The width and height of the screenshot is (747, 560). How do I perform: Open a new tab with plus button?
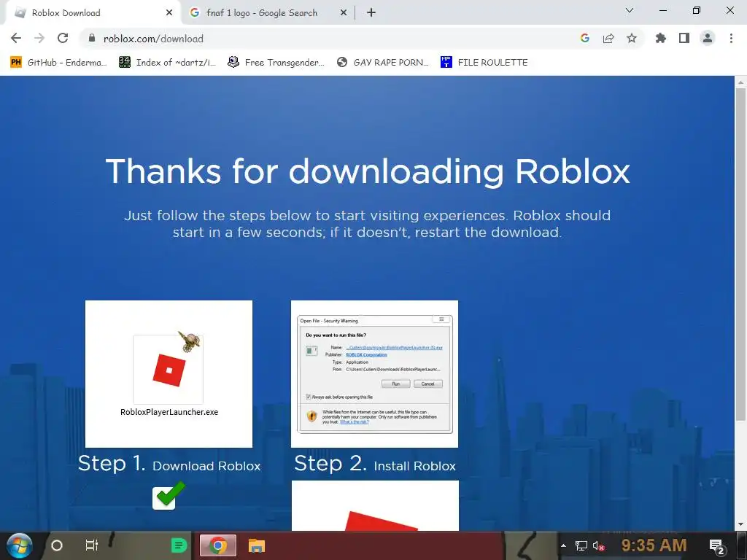[371, 13]
